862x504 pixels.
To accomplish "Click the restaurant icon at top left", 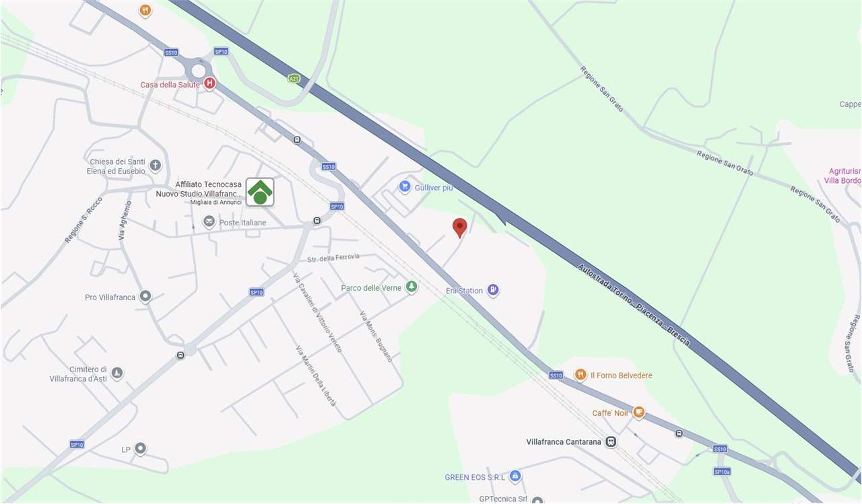I will [x=145, y=10].
